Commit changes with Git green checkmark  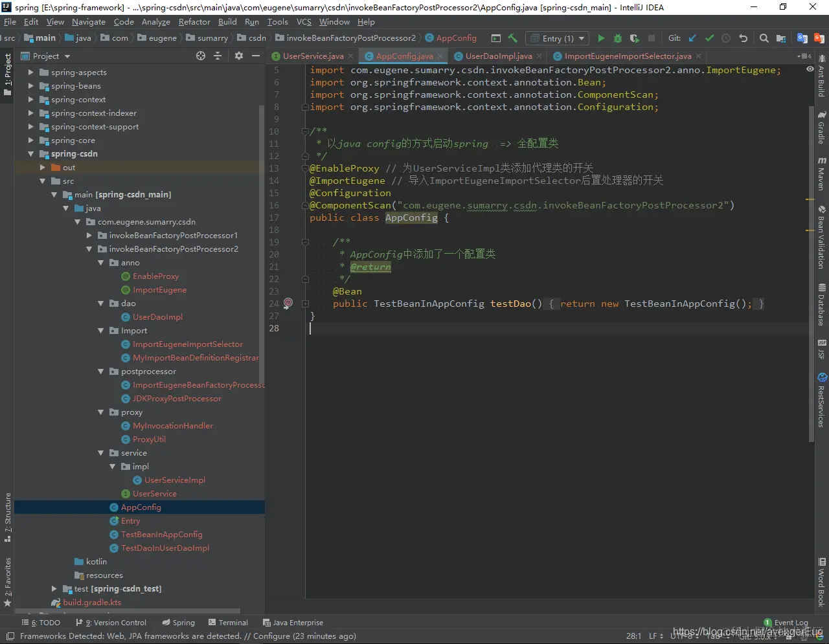pos(709,38)
